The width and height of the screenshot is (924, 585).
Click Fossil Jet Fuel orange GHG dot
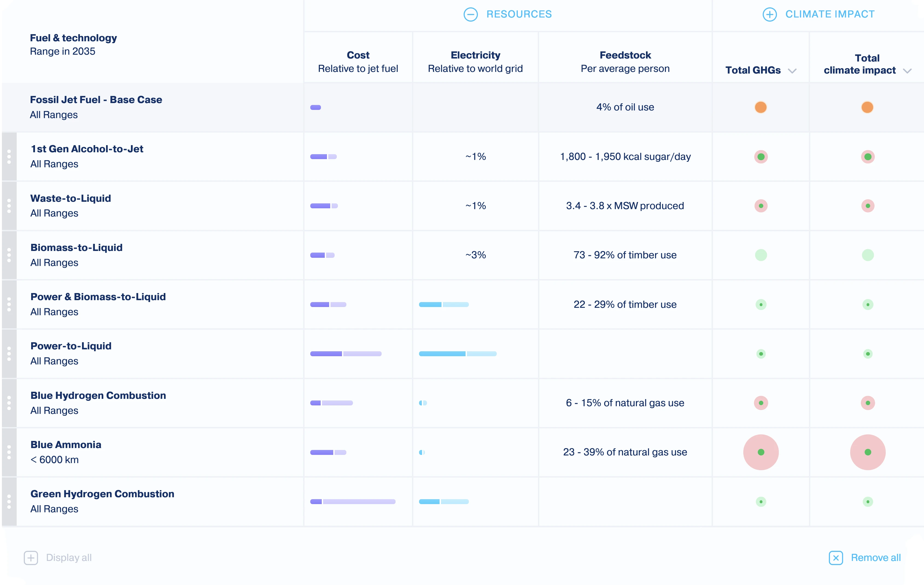pos(761,107)
